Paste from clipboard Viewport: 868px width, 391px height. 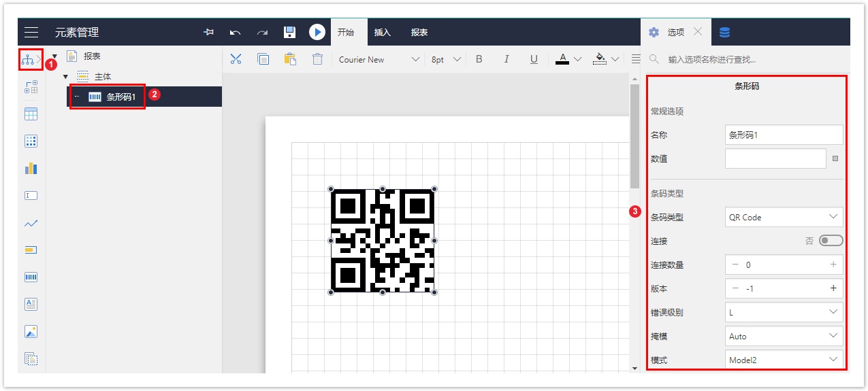click(290, 59)
